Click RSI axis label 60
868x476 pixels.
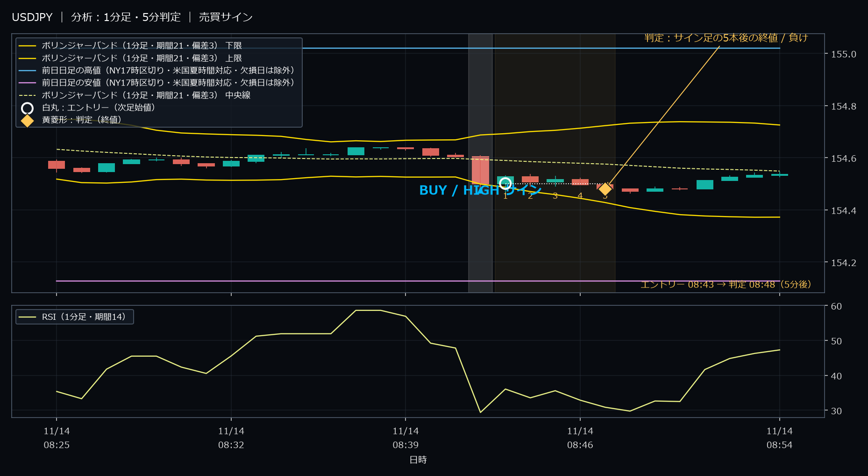pyautogui.click(x=836, y=306)
